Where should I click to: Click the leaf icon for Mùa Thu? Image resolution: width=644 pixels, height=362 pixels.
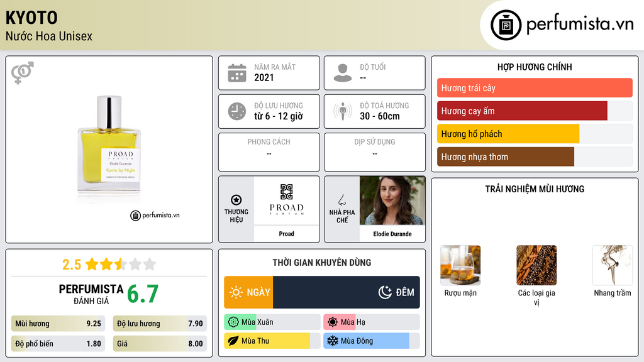pyautogui.click(x=233, y=341)
